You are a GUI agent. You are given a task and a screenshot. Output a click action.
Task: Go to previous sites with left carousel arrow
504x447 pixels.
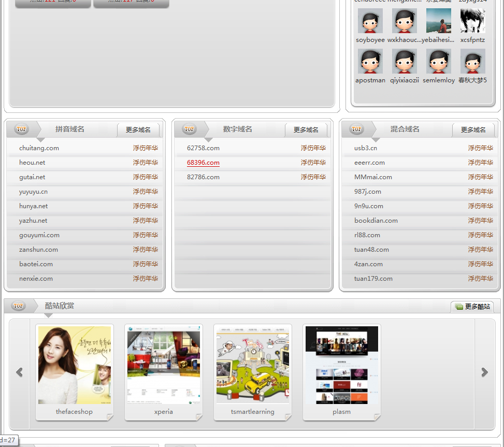(19, 372)
